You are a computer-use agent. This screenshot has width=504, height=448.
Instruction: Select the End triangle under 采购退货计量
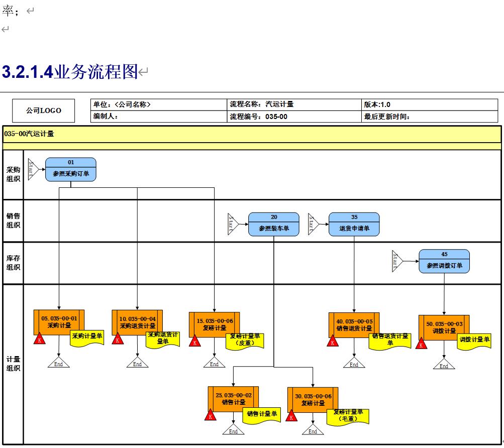[137, 363]
